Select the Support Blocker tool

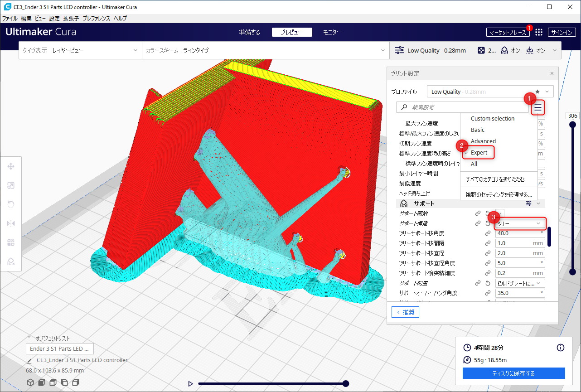point(11,261)
